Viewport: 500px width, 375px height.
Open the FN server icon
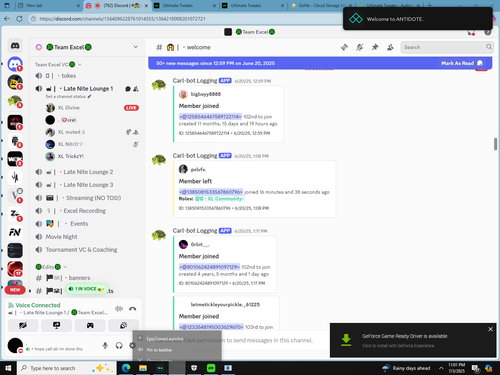click(x=15, y=232)
